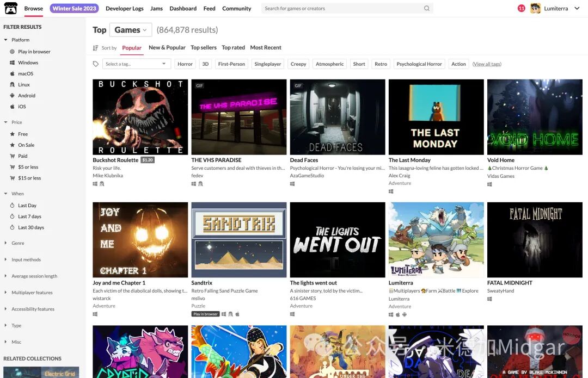The image size is (588, 378).
Task: Click the clock icon next to Last 7 days
Action: (12, 216)
